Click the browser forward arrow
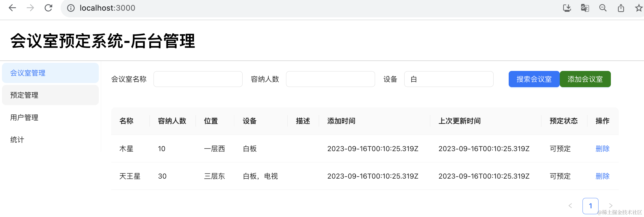Screen dimensions: 644x217 coord(30,8)
